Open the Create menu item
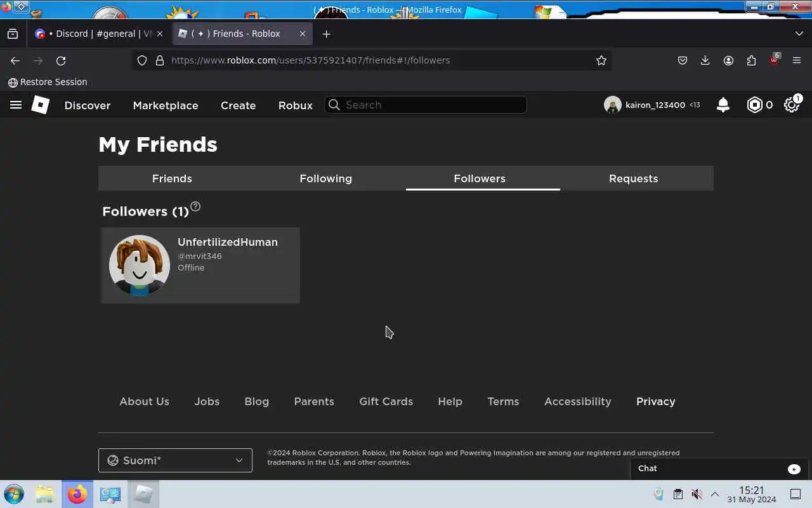The width and height of the screenshot is (812, 508). pos(238,105)
